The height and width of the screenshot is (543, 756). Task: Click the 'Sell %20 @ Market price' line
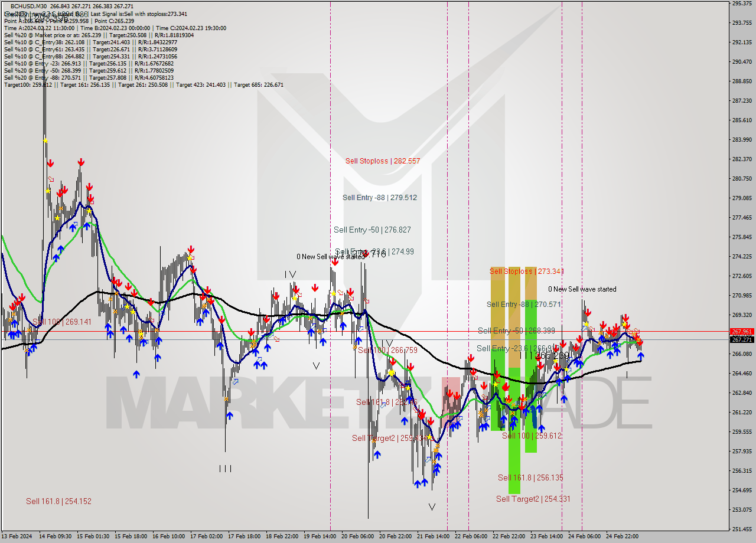pyautogui.click(x=99, y=35)
